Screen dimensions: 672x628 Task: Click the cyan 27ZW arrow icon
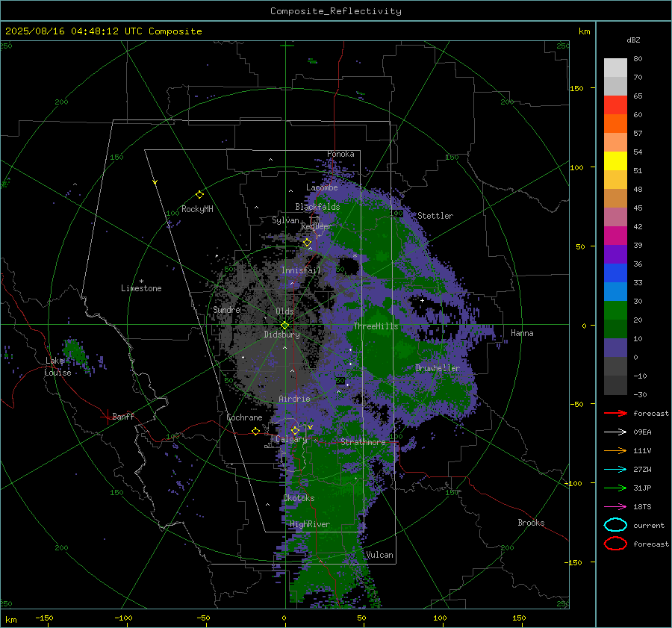click(x=615, y=470)
